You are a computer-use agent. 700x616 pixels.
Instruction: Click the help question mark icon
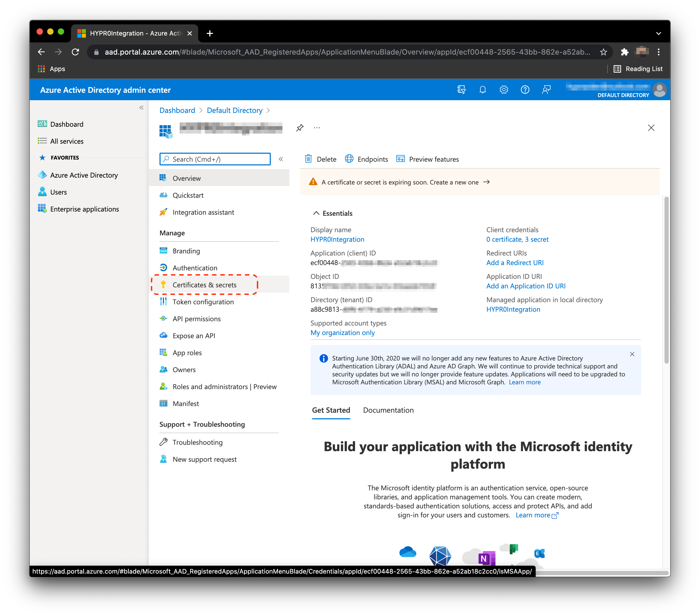pos(525,90)
